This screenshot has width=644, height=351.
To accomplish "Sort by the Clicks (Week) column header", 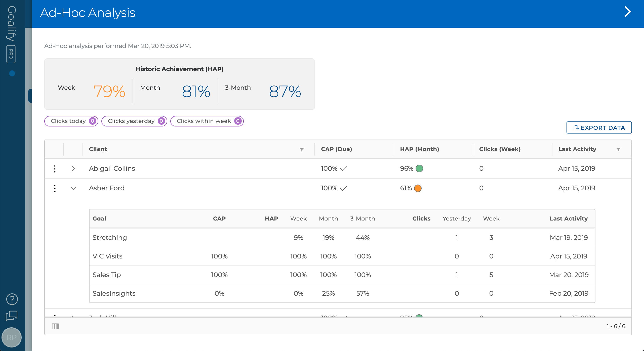I will [500, 149].
